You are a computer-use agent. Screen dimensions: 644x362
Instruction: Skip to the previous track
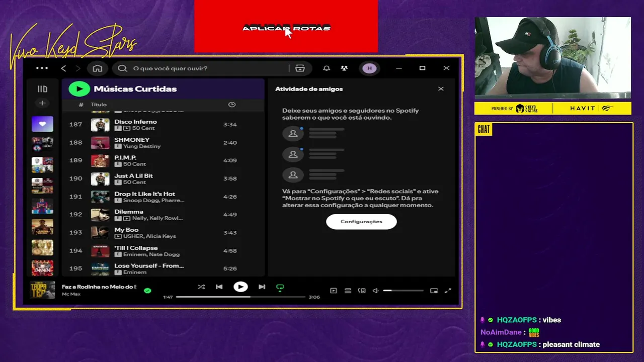pyautogui.click(x=219, y=287)
